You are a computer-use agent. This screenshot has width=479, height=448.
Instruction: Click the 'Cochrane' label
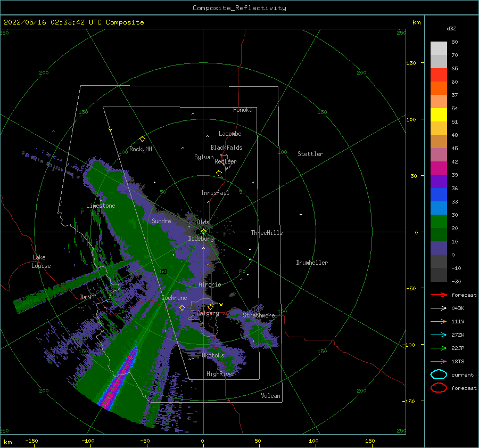[x=174, y=298]
